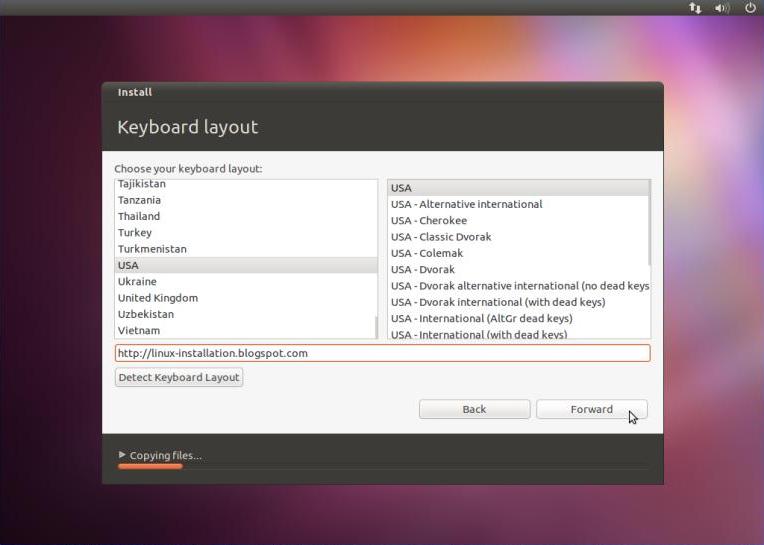
Task: Select USA - Dvorak alternative international variant
Action: [x=519, y=286]
